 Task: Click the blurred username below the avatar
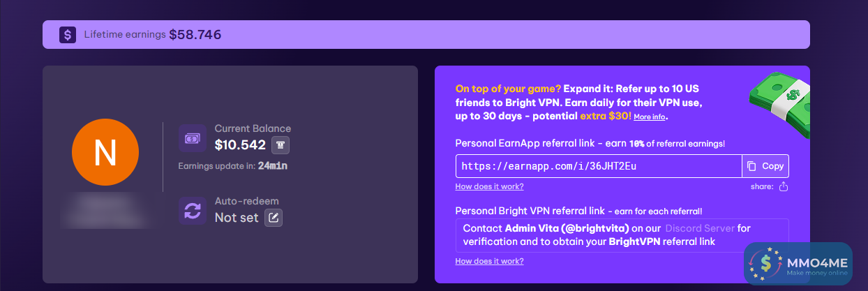point(105,209)
